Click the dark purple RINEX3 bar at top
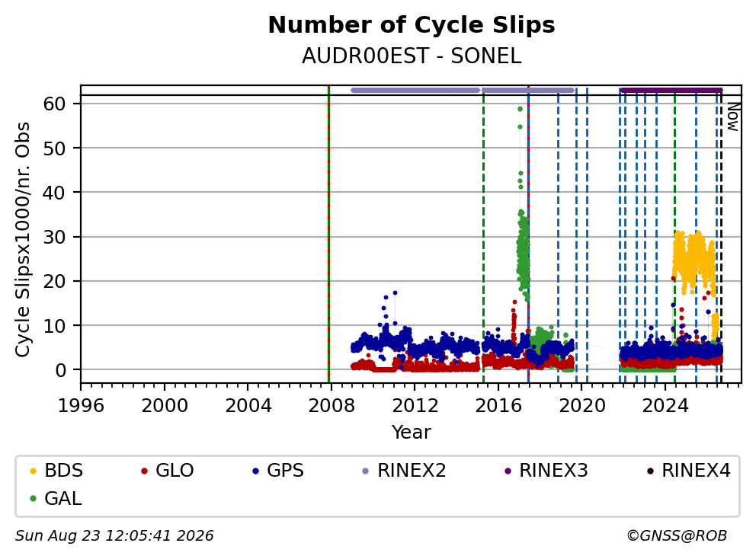Image resolution: width=756 pixels, height=559 pixels. (x=671, y=90)
